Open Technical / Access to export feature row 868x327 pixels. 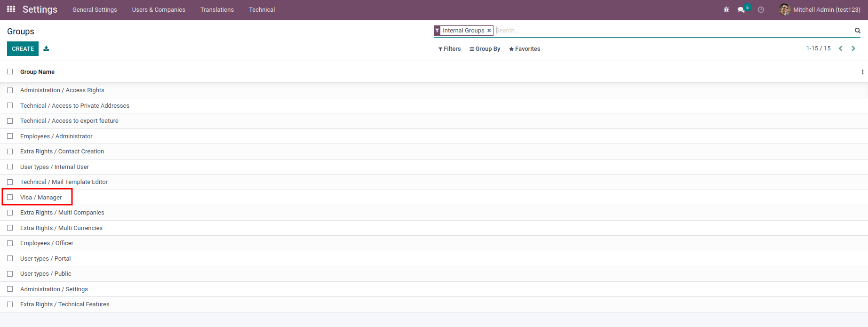pyautogui.click(x=69, y=121)
